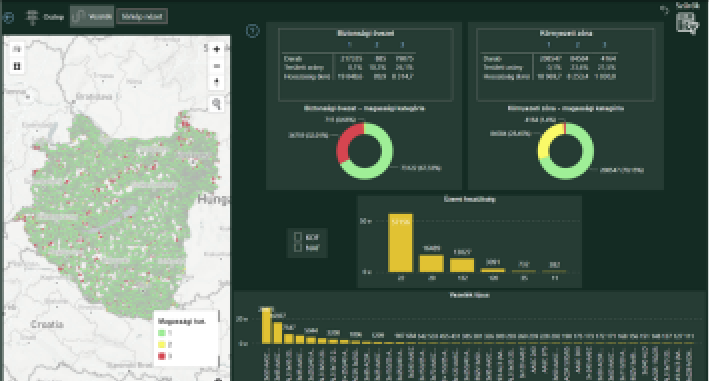Viewport: 709px width, 381px height.
Task: Click the tallest yellow bar in the middle chart
Action: point(401,243)
